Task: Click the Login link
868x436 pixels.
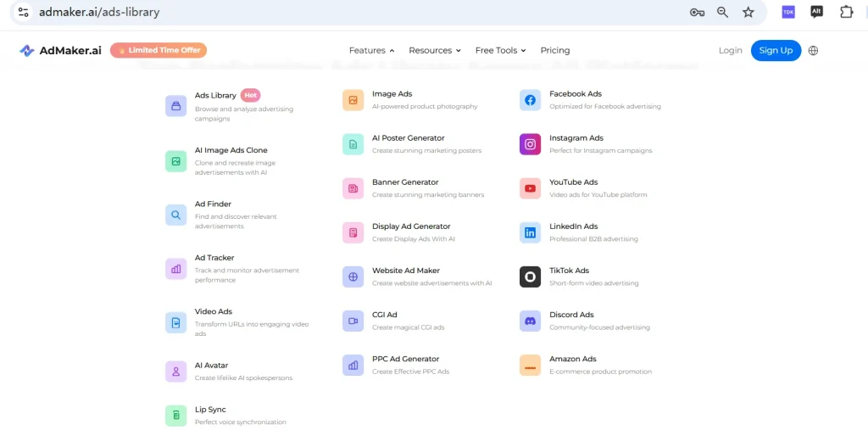Action: tap(730, 50)
